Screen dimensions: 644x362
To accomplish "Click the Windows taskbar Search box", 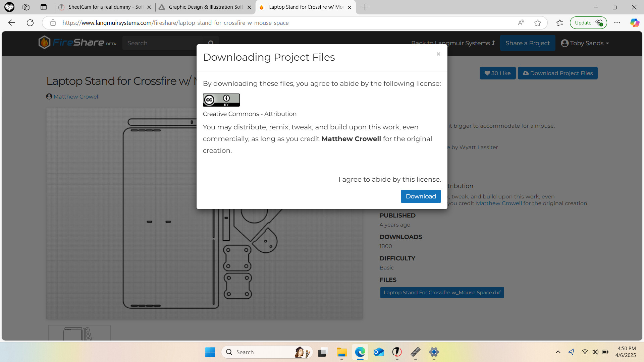I will click(x=267, y=352).
